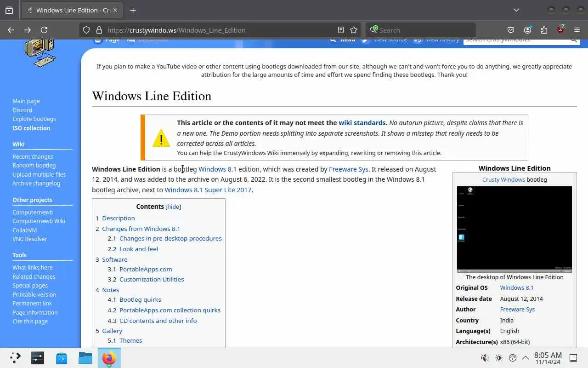Click the tracking protection shield icon
This screenshot has width=588, height=368.
[x=86, y=30]
